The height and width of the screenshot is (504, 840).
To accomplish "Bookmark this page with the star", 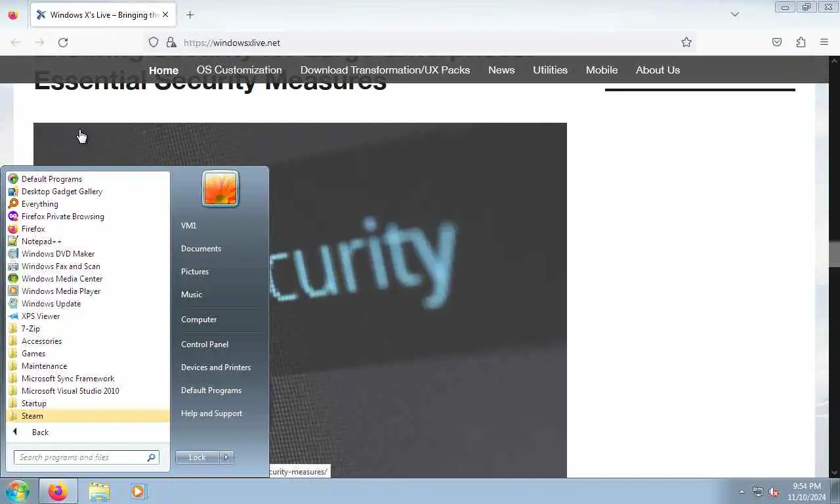I will pos(686,43).
